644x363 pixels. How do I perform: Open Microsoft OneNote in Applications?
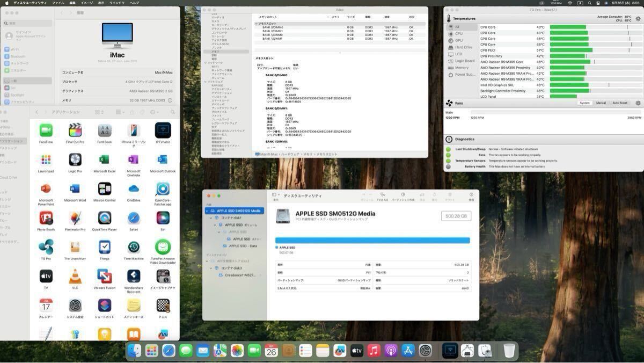(134, 159)
